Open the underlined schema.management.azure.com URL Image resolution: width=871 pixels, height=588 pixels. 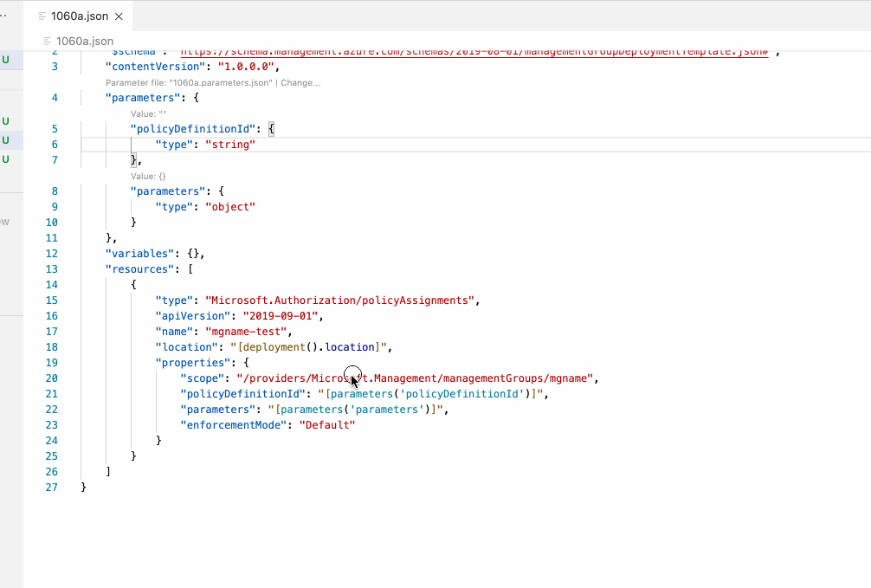coord(474,52)
